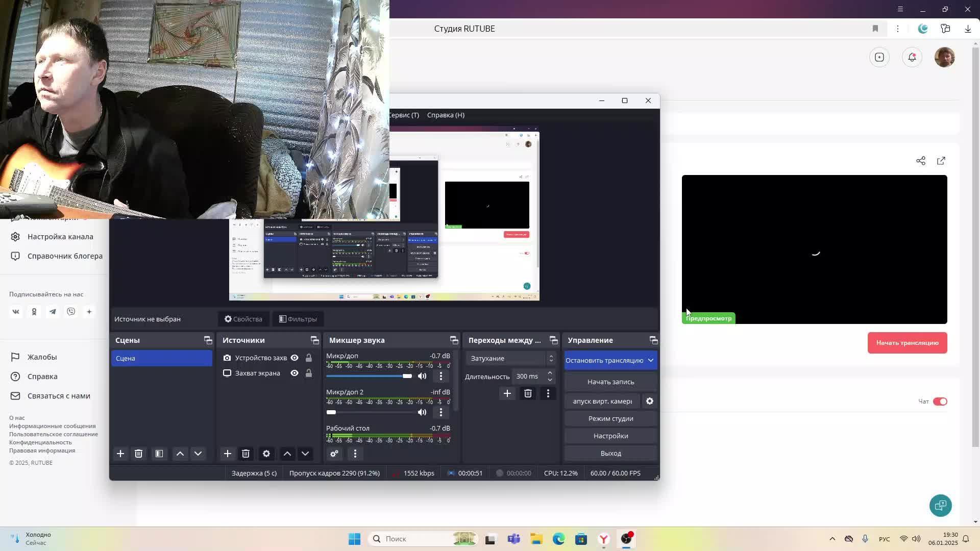
Task: Open advanced audio properties gears icon
Action: 334,454
